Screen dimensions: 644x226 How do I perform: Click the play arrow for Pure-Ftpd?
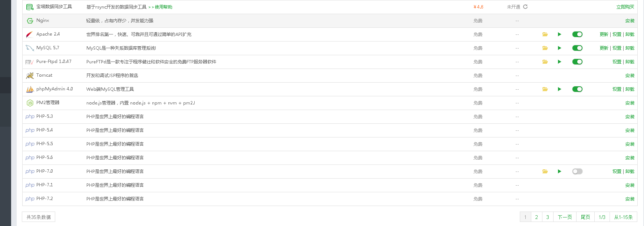559,62
